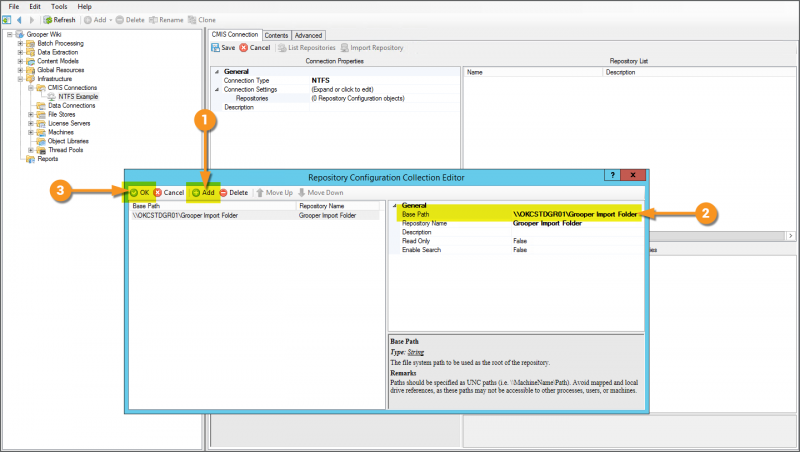Image resolution: width=800 pixels, height=452 pixels.
Task: Cancel the CMIS connection changes
Action: 255,47
